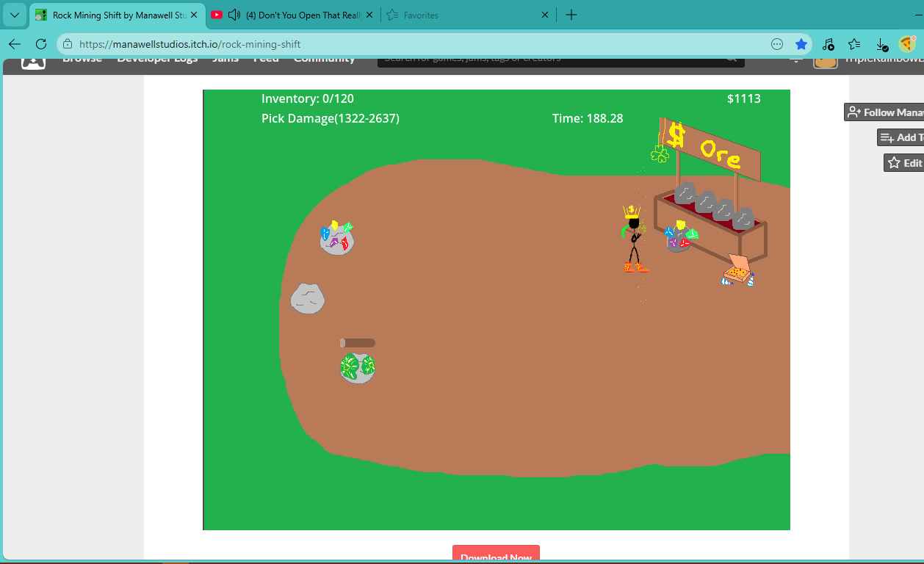Click the green emerald rock
924x564 pixels.
pos(358,368)
